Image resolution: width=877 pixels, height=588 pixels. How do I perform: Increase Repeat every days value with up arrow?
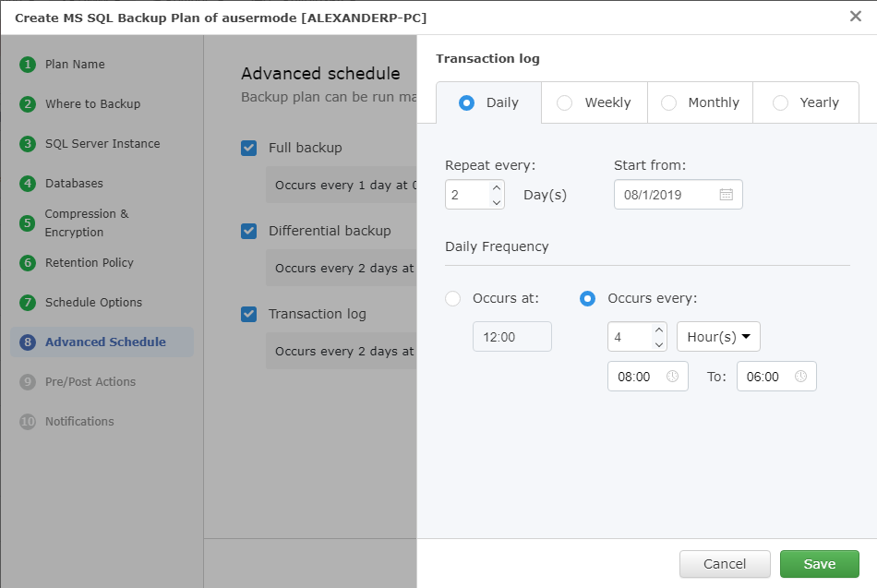coord(497,188)
